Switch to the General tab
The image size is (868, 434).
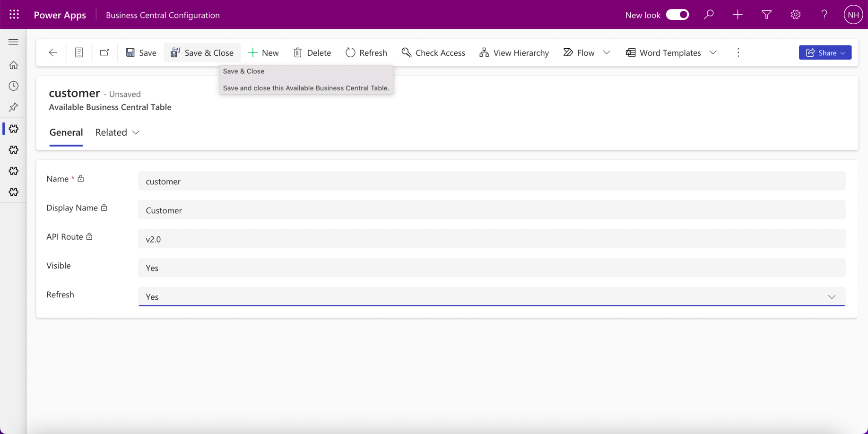tap(66, 132)
